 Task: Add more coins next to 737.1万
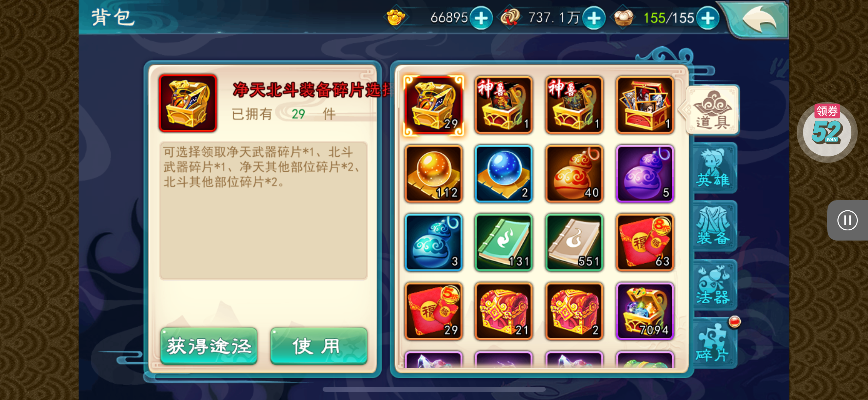(594, 18)
